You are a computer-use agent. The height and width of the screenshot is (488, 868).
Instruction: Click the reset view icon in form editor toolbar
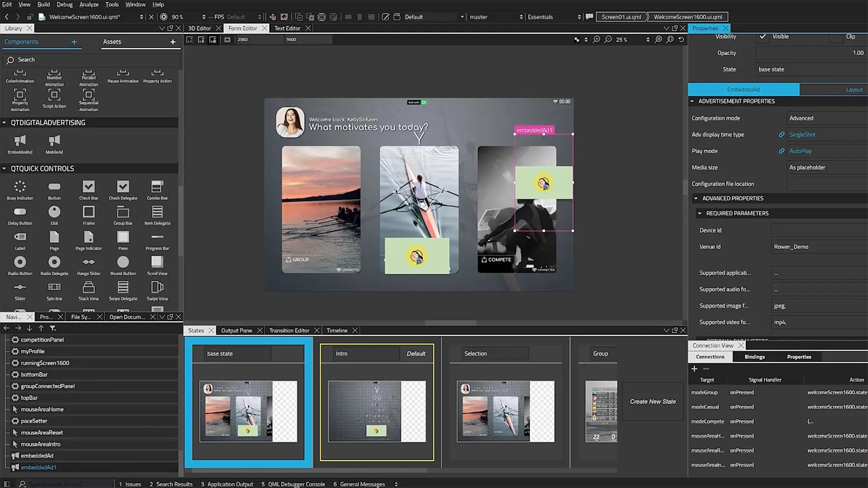(x=681, y=40)
